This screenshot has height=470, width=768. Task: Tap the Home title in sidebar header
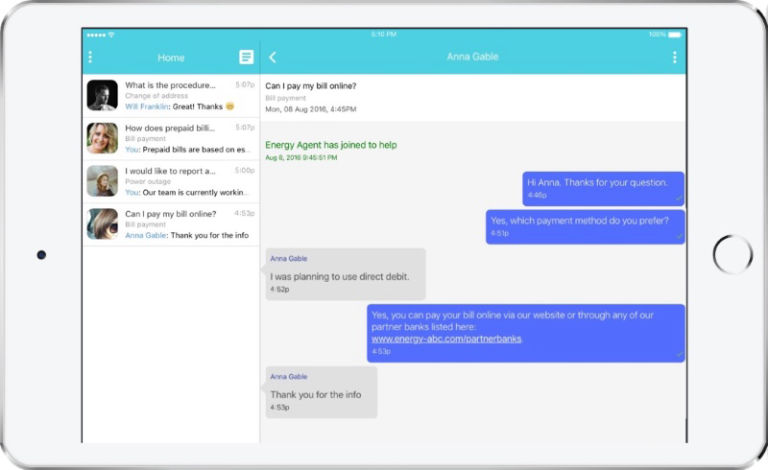171,58
